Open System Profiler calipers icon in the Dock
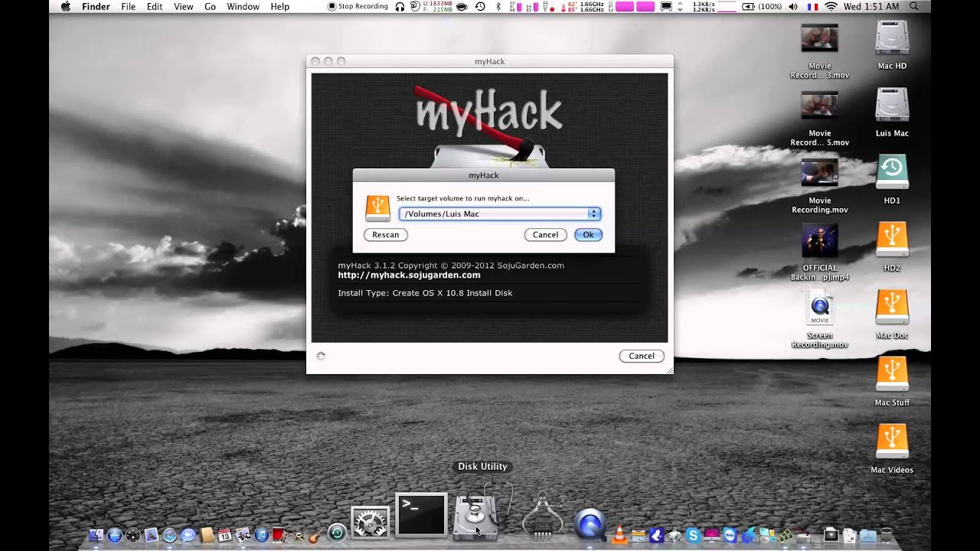 pyautogui.click(x=543, y=514)
